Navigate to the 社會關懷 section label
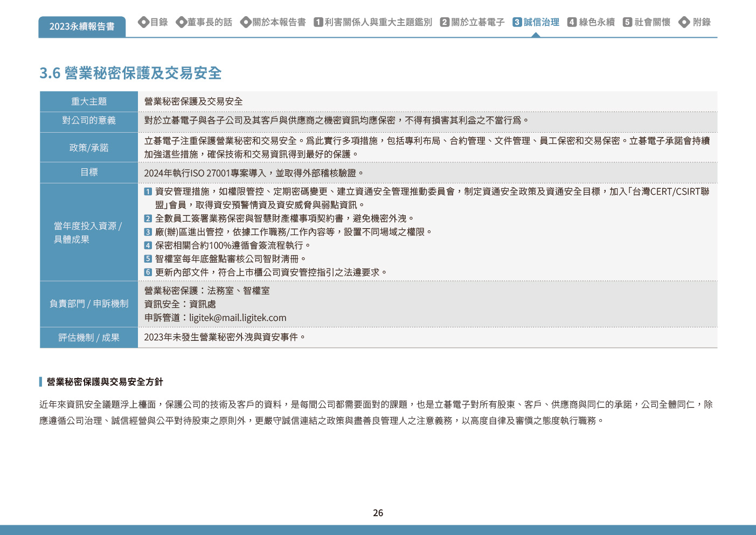 653,22
